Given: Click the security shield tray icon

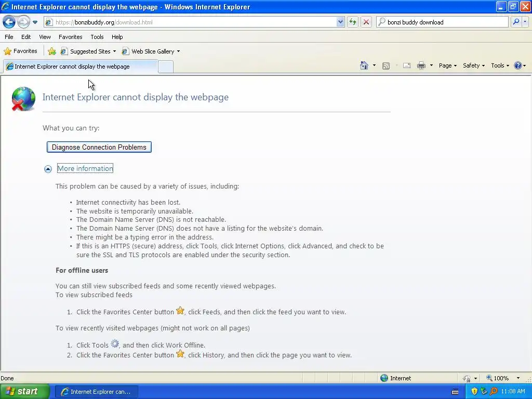Looking at the screenshot, I should (474, 391).
